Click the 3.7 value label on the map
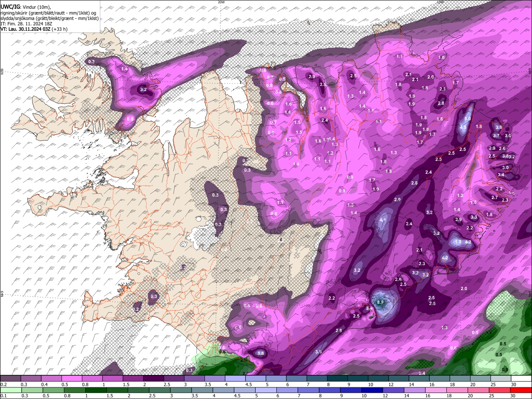The width and height of the screenshot is (532, 399). [496, 135]
